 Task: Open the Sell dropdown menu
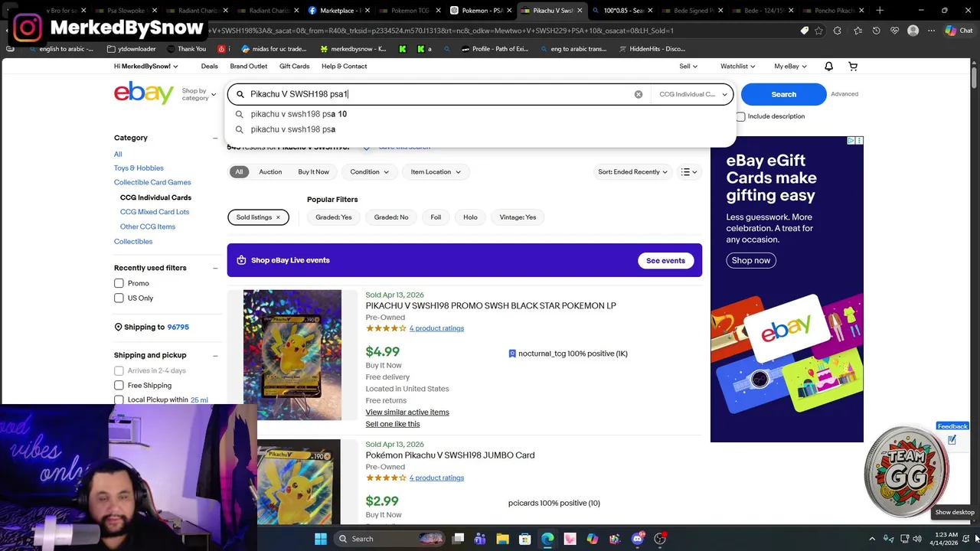tap(688, 67)
